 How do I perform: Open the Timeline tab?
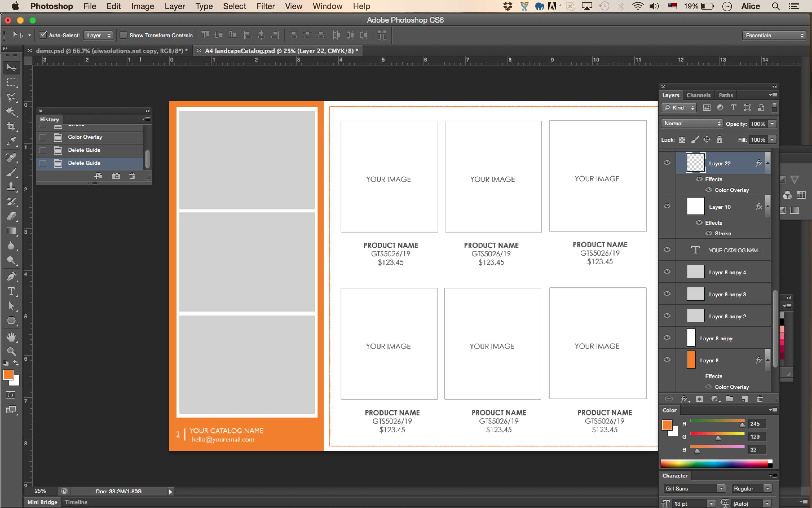click(76, 502)
